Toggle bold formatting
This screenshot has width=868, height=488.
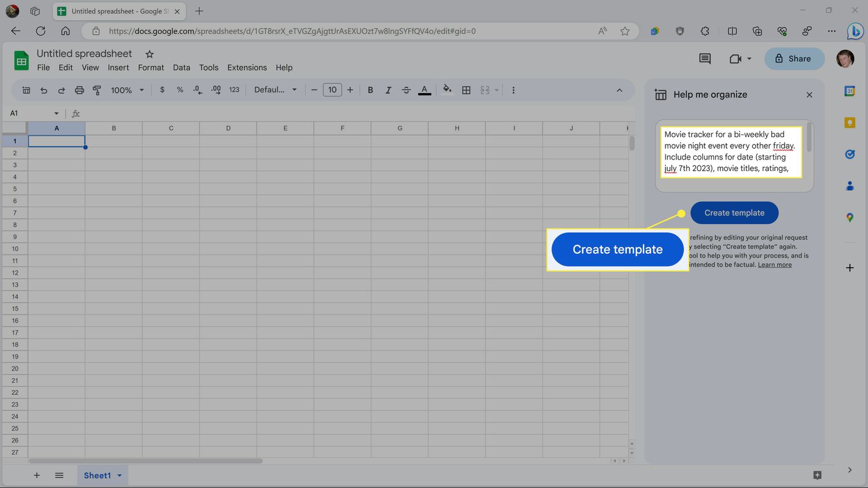370,90
